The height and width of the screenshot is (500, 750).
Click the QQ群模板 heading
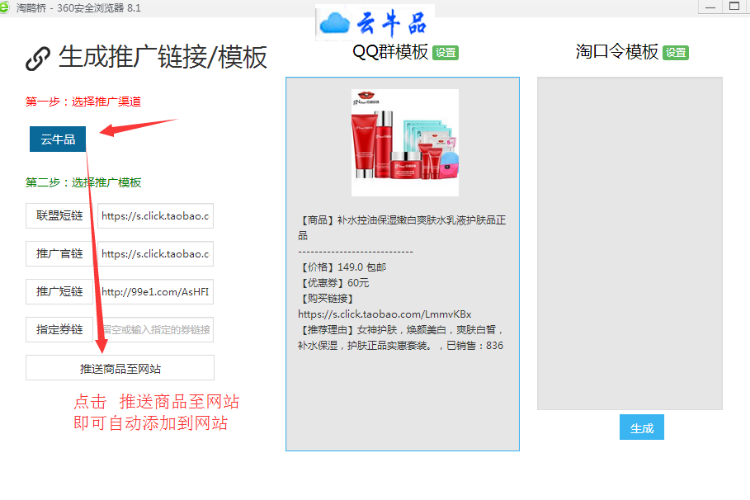(390, 52)
